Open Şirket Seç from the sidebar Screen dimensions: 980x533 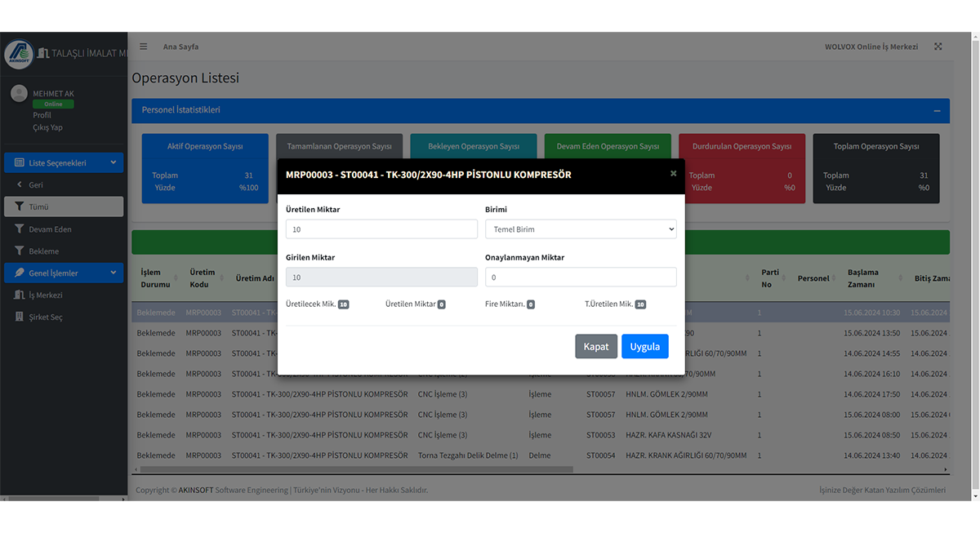pyautogui.click(x=45, y=318)
